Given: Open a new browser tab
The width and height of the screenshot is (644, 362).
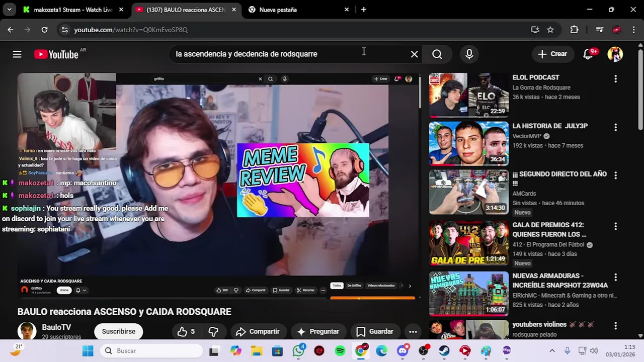Looking at the screenshot, I should coord(364,10).
